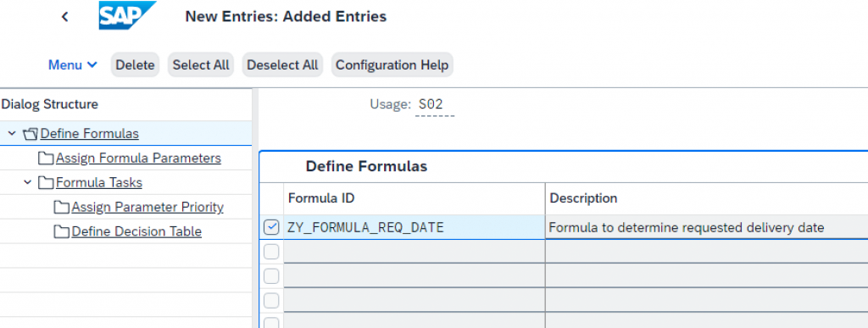Tick the checkbox of the second table row
Screen dimensions: 868x328
(x=271, y=252)
